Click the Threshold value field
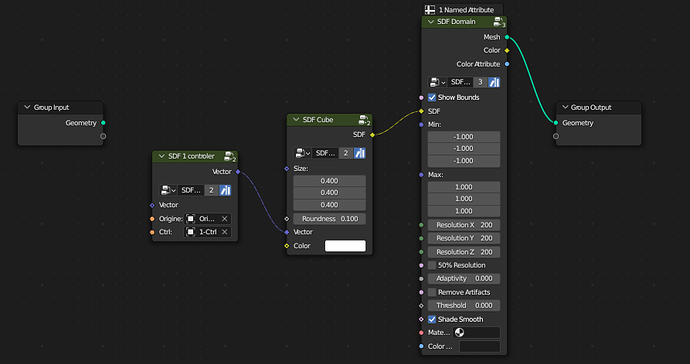This screenshot has height=364, width=690. click(x=464, y=305)
